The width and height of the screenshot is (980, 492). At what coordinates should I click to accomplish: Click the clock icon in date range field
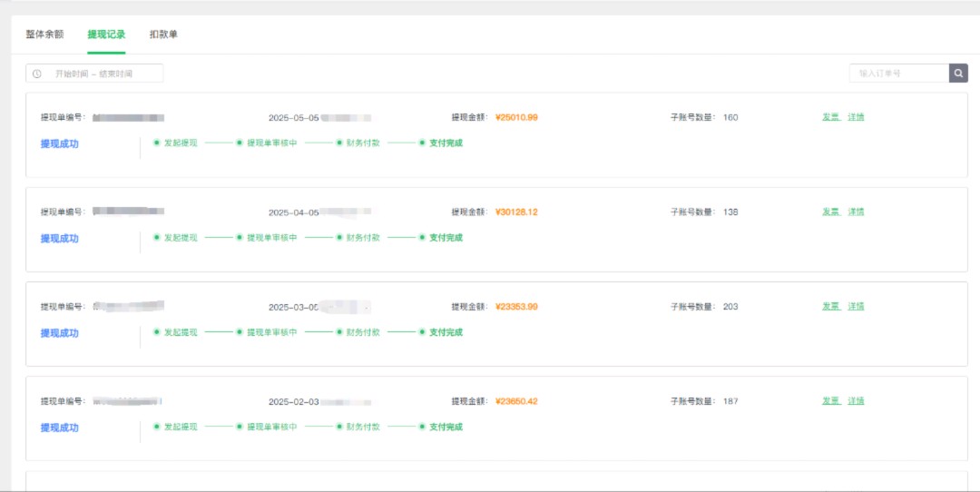click(37, 74)
